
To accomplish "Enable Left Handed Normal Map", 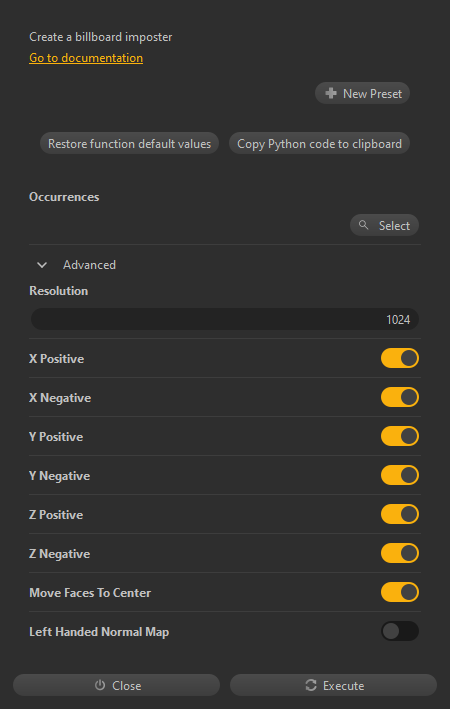I will point(400,631).
